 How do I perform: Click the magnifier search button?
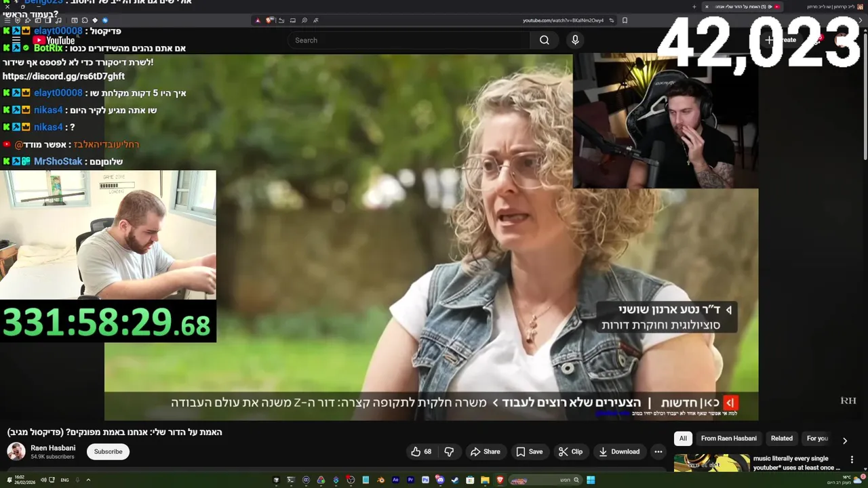point(545,40)
